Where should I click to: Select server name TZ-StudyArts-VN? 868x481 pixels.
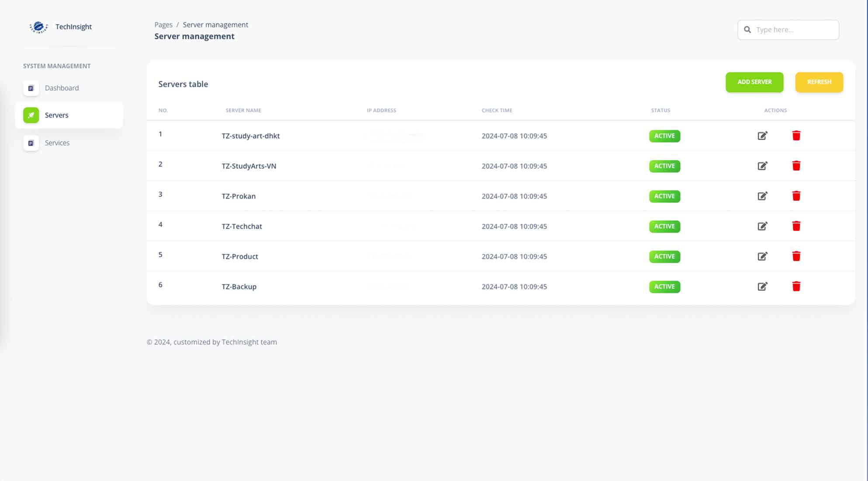click(249, 166)
